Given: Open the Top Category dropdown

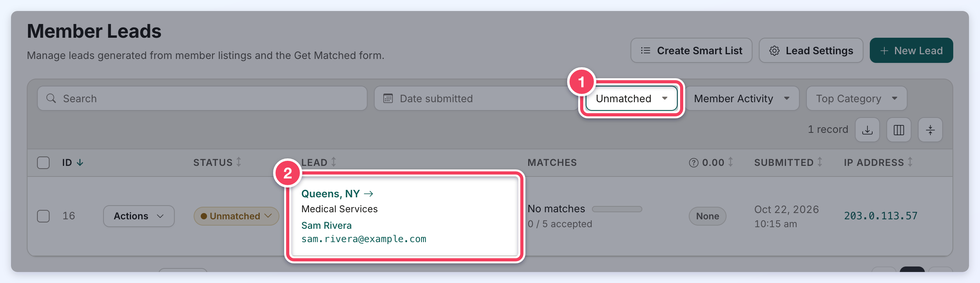Looking at the screenshot, I should coord(856,99).
